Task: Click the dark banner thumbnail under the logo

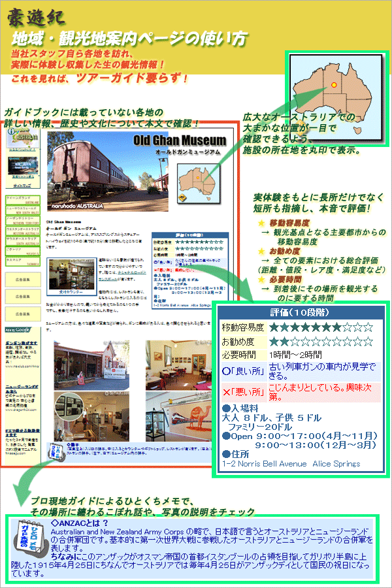Action: coord(23,165)
